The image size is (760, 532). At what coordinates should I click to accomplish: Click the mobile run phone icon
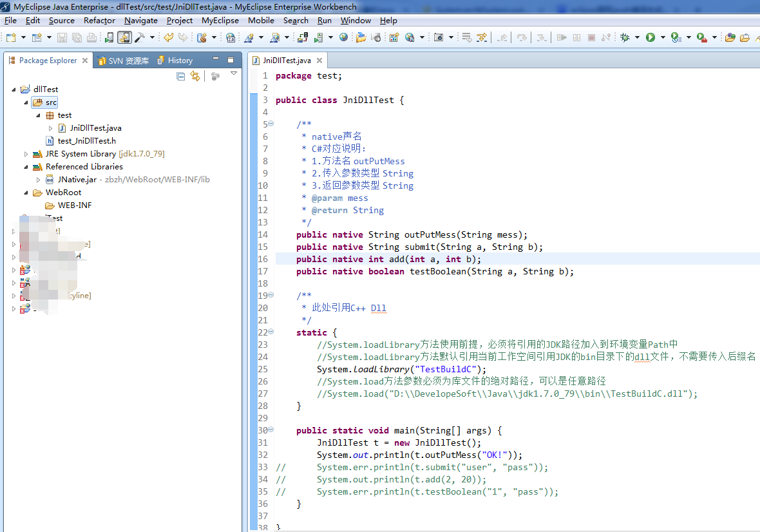pyautogui.click(x=109, y=37)
